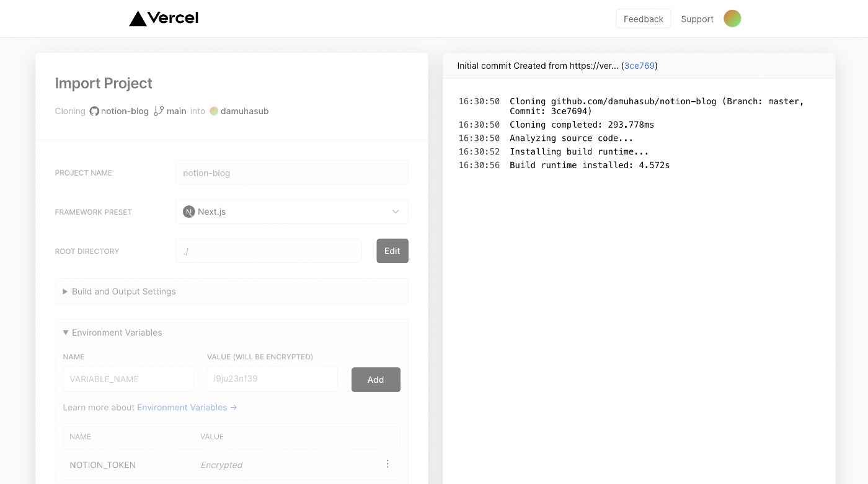Click the Encrypted value text
The image size is (868, 484).
(221, 465)
